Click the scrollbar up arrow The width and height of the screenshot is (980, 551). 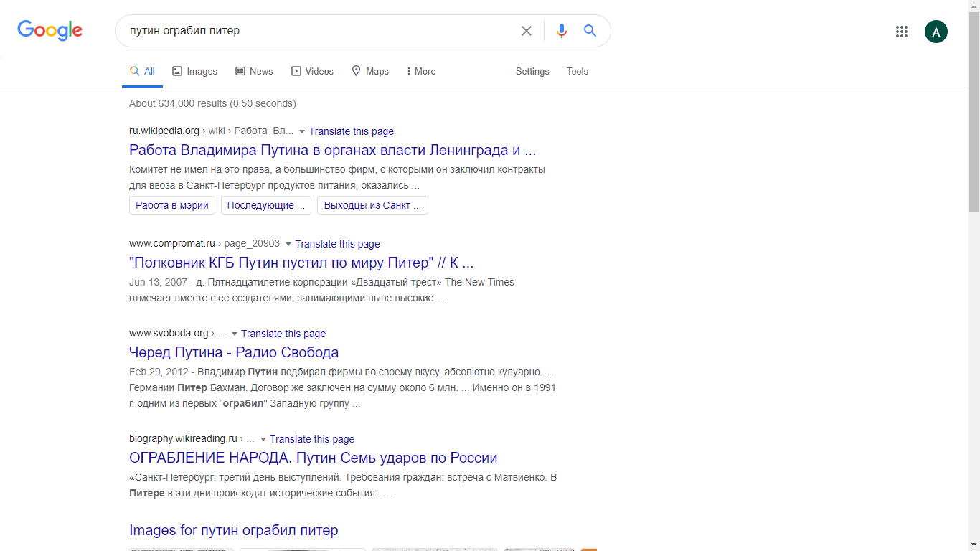pyautogui.click(x=974, y=6)
